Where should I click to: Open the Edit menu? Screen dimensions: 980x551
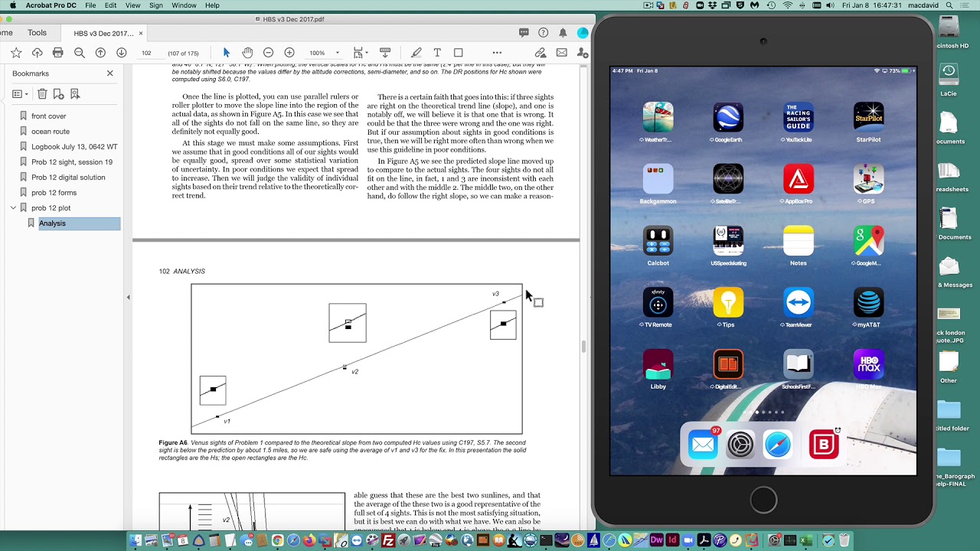point(111,5)
